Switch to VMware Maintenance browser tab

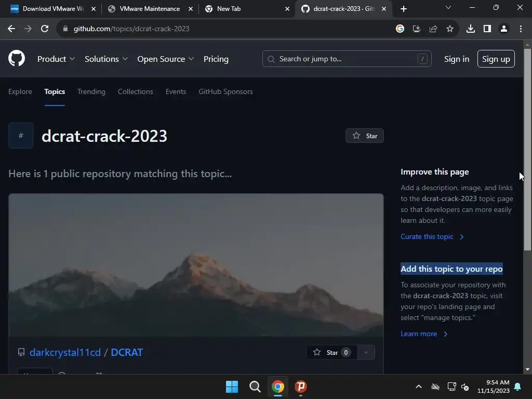click(x=150, y=9)
